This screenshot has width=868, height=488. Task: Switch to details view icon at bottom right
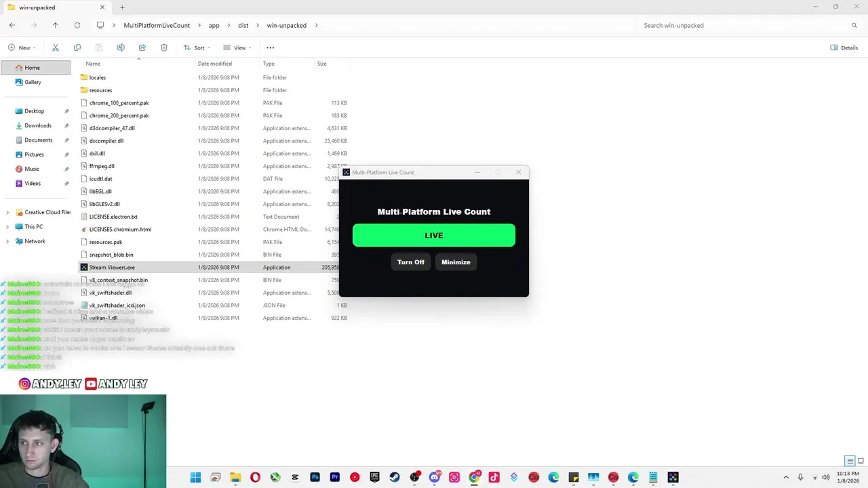click(850, 461)
